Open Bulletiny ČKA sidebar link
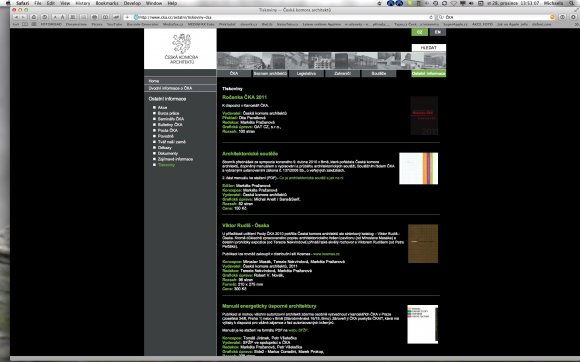Screen dimensions: 580x362 (x=170, y=125)
